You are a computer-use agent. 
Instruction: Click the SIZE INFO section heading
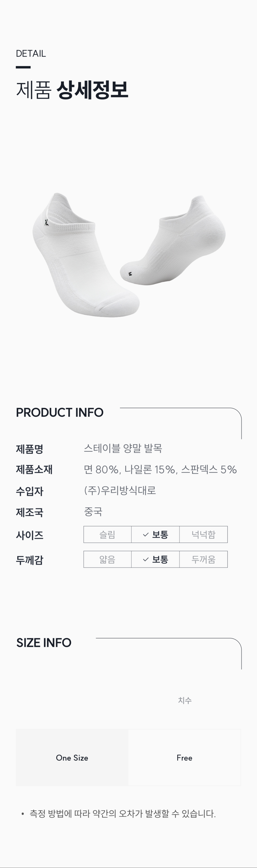pos(44,643)
